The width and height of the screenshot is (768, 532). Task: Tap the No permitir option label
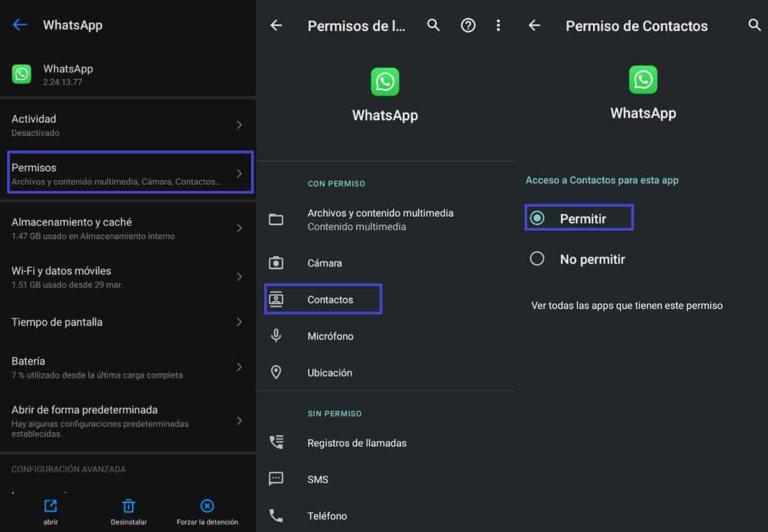pyautogui.click(x=593, y=259)
